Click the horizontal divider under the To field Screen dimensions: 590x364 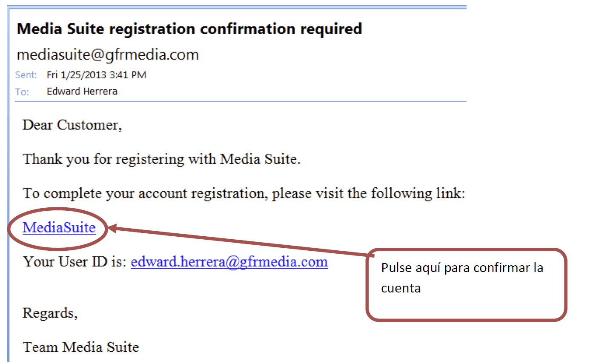[x=241, y=101]
